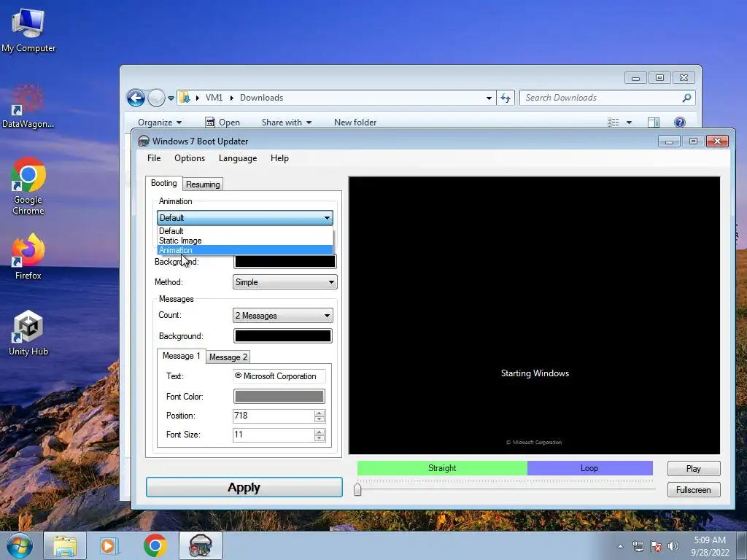The image size is (747, 560).
Task: Launch Firefox from the desktop
Action: [28, 257]
